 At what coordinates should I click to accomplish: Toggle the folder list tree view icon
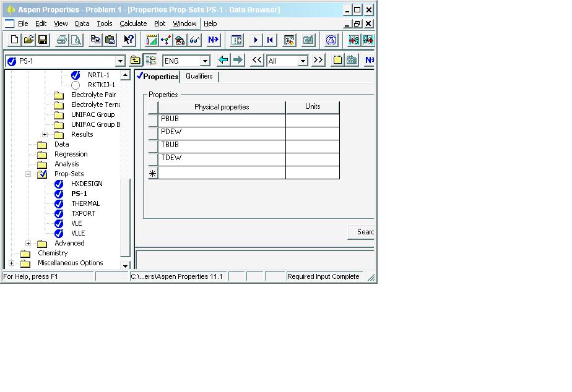pos(150,60)
